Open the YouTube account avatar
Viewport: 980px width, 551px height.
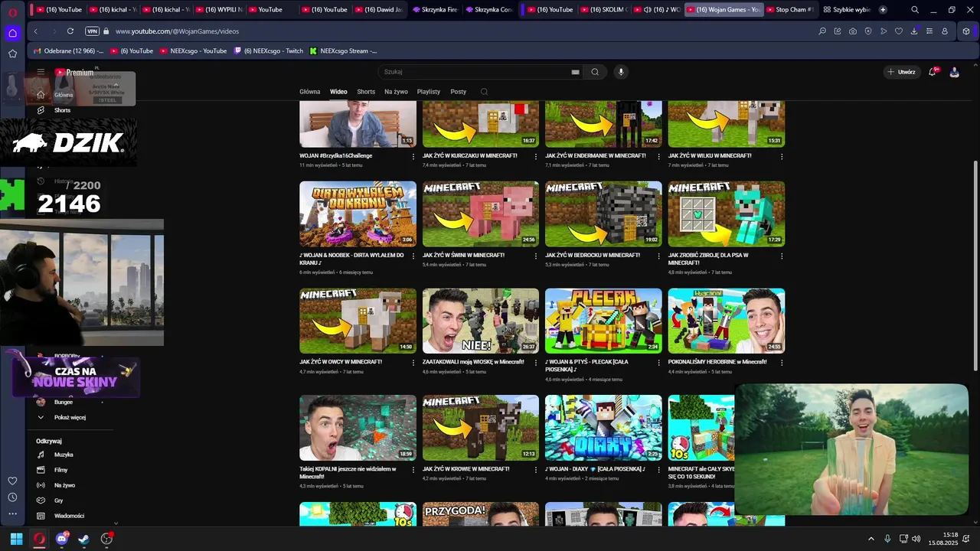[x=954, y=72]
